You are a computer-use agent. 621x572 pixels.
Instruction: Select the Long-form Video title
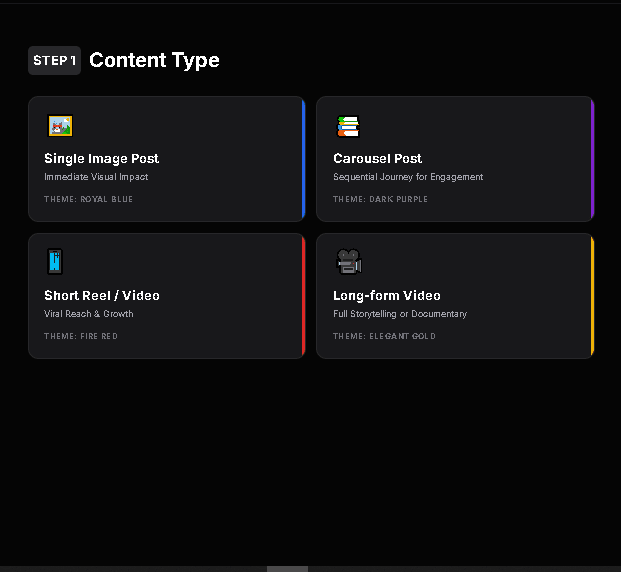pos(386,295)
